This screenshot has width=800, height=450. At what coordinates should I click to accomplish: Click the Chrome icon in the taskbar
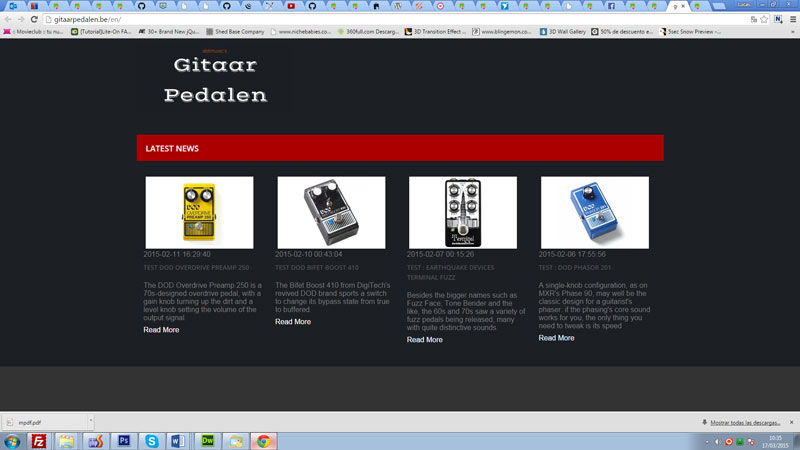(263, 441)
